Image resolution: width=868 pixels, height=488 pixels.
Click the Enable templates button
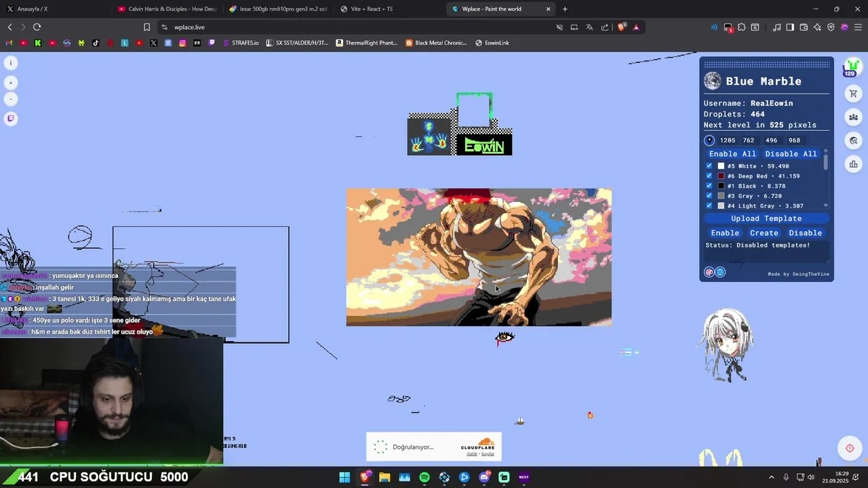click(725, 233)
